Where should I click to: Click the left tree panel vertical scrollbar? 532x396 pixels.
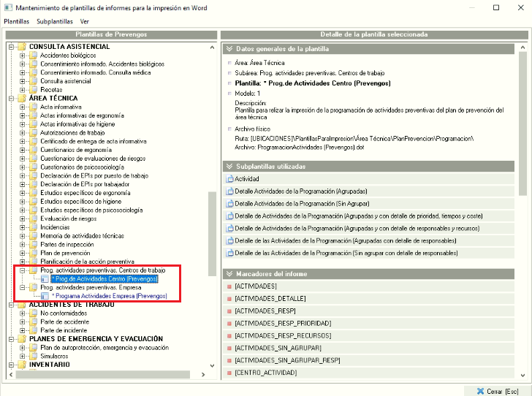pos(212,219)
